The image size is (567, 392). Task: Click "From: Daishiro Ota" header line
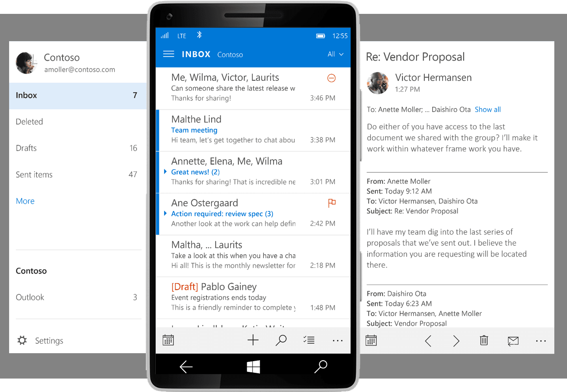point(397,294)
